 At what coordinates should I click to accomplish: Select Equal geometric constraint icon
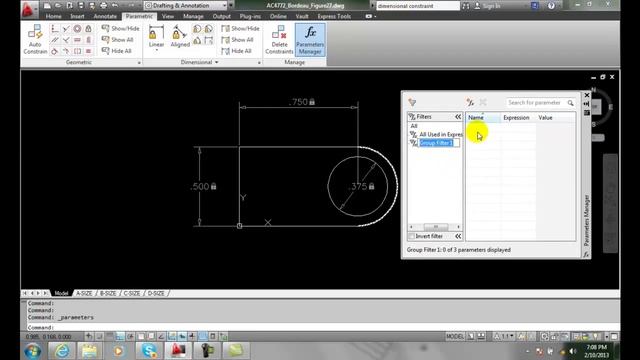click(x=88, y=51)
